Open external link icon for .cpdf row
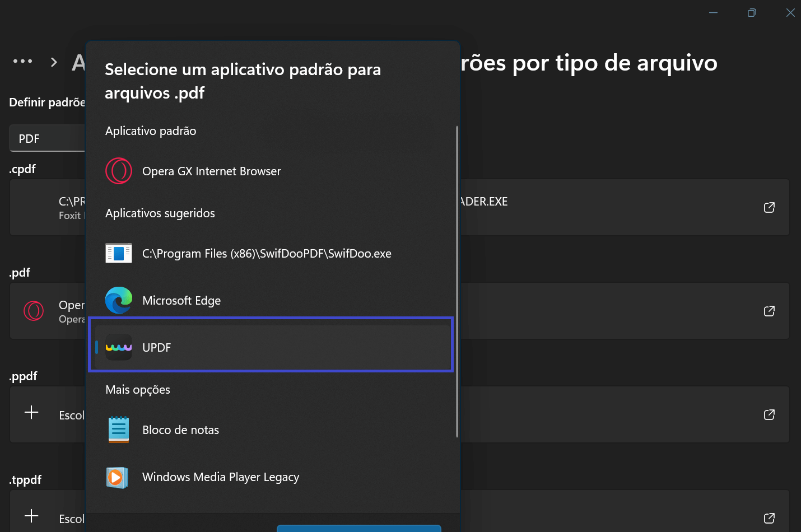Screen dimensions: 801x532 pos(769,207)
